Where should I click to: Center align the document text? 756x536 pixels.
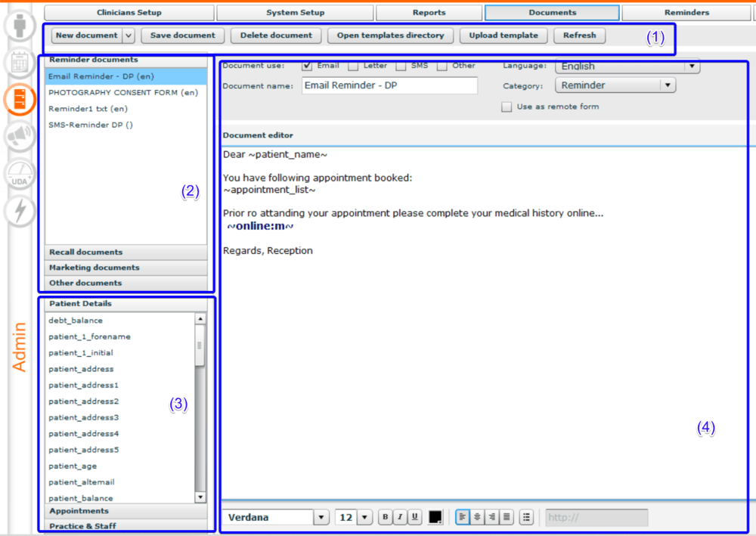[477, 517]
